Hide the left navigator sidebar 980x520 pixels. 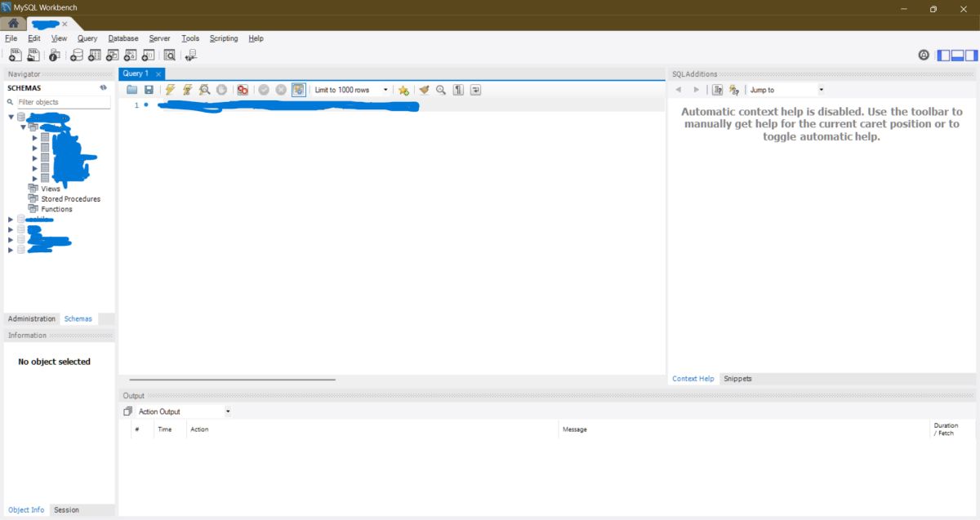943,56
